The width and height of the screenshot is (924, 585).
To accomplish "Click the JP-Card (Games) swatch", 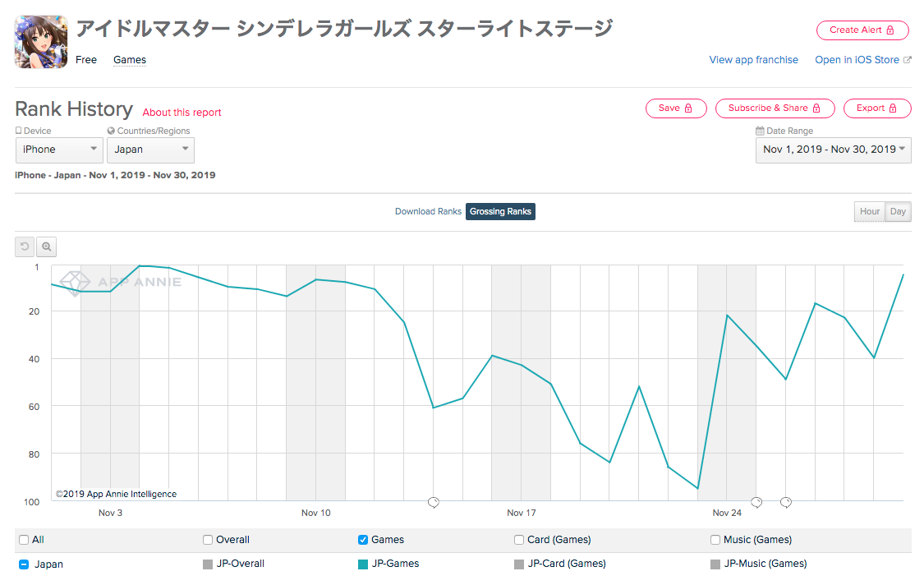I will pyautogui.click(x=518, y=564).
